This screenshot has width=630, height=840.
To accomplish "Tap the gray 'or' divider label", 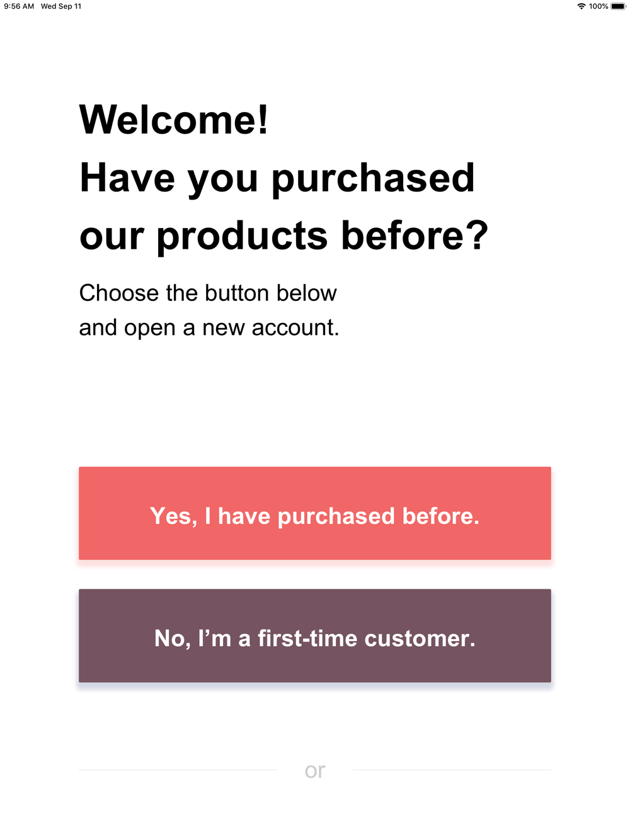I will click(x=315, y=771).
